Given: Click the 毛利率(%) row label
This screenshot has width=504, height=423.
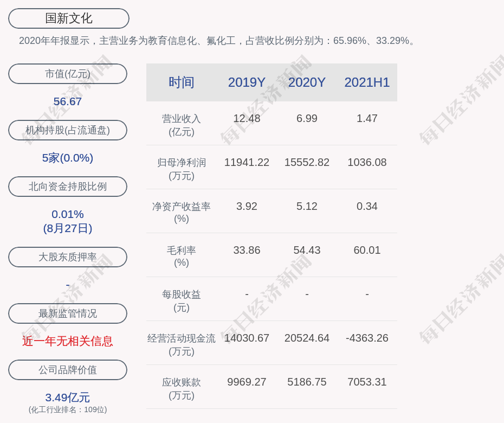Looking at the screenshot, I should coord(182,257).
